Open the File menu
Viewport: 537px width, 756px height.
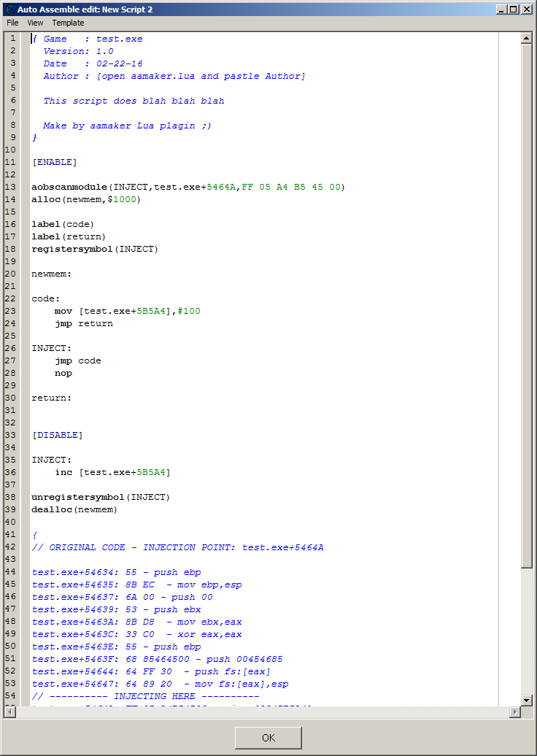pyautogui.click(x=12, y=23)
